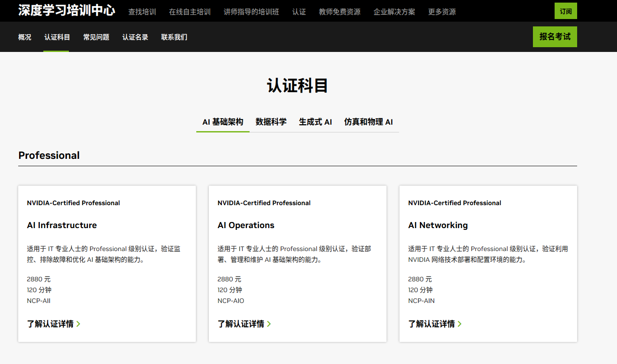Click the chevron beside AI Networking 了解认证详情
Image resolution: width=617 pixels, height=364 pixels.
tap(460, 324)
